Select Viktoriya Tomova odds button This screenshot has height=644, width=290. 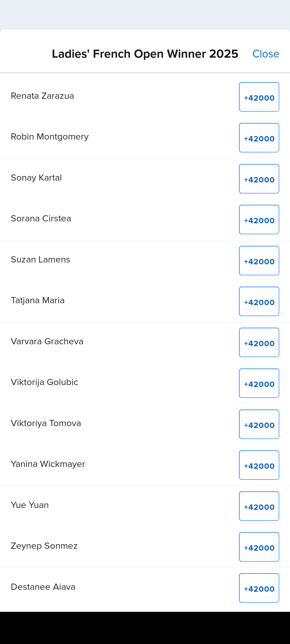click(259, 424)
